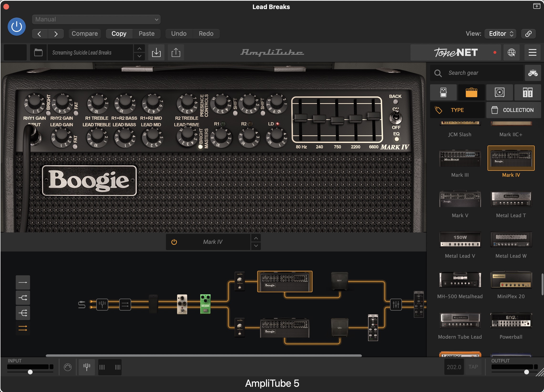Select the green overdrive pedal in chain

[205, 304]
